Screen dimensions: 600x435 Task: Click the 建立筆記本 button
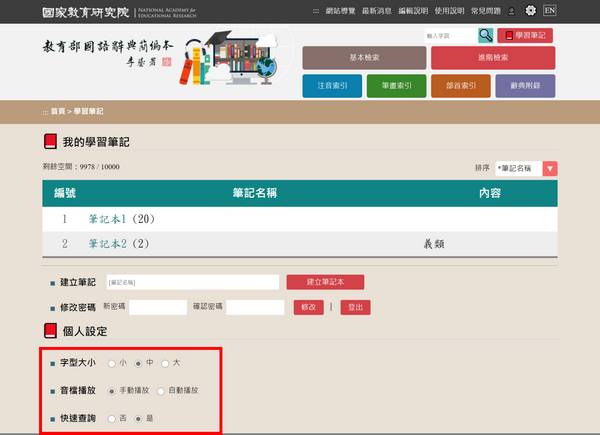point(325,282)
